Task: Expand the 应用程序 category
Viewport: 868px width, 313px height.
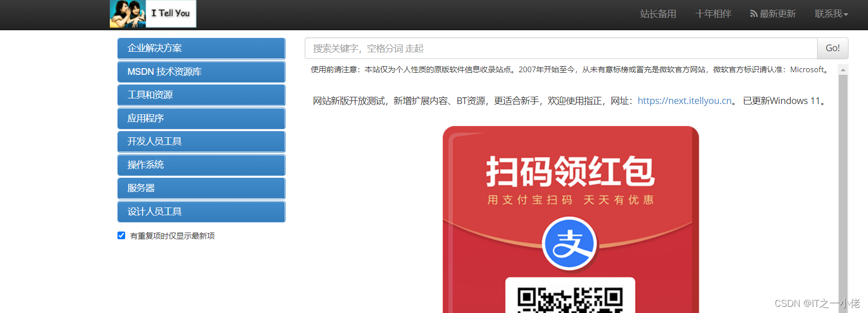Action: (x=201, y=118)
